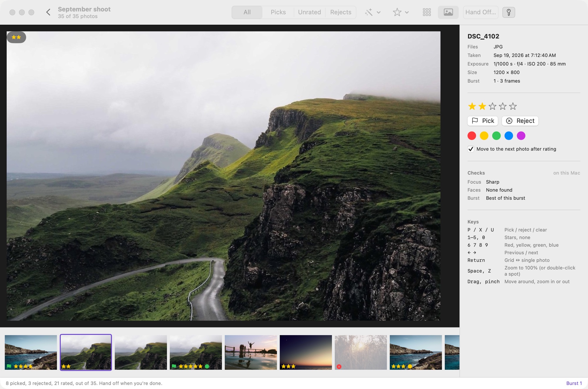This screenshot has height=389, width=588.
Task: Apply the yellow color label
Action: pos(484,136)
